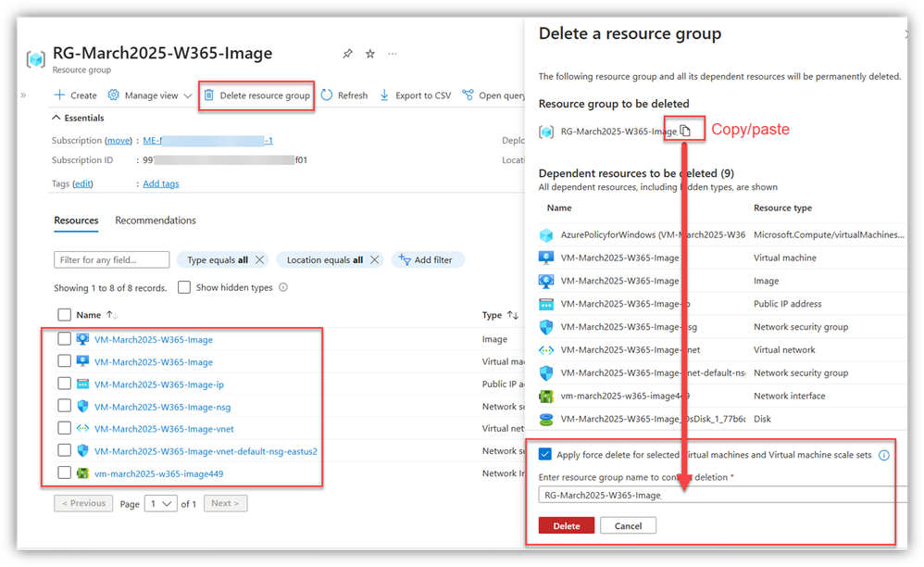Check the VM-March2025-W365-Image-vnet row checkbox
The image size is (924, 567).
click(x=64, y=428)
